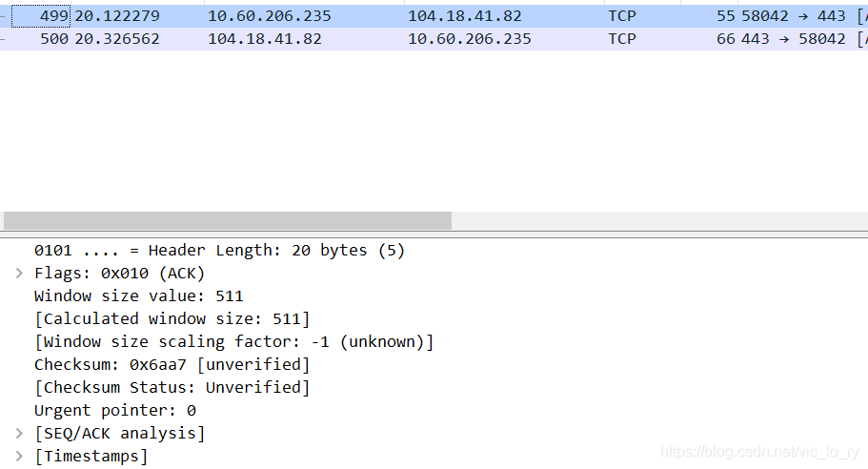
Task: Expand the Flags: 0x010 (ACK) tree node
Action: [x=19, y=273]
